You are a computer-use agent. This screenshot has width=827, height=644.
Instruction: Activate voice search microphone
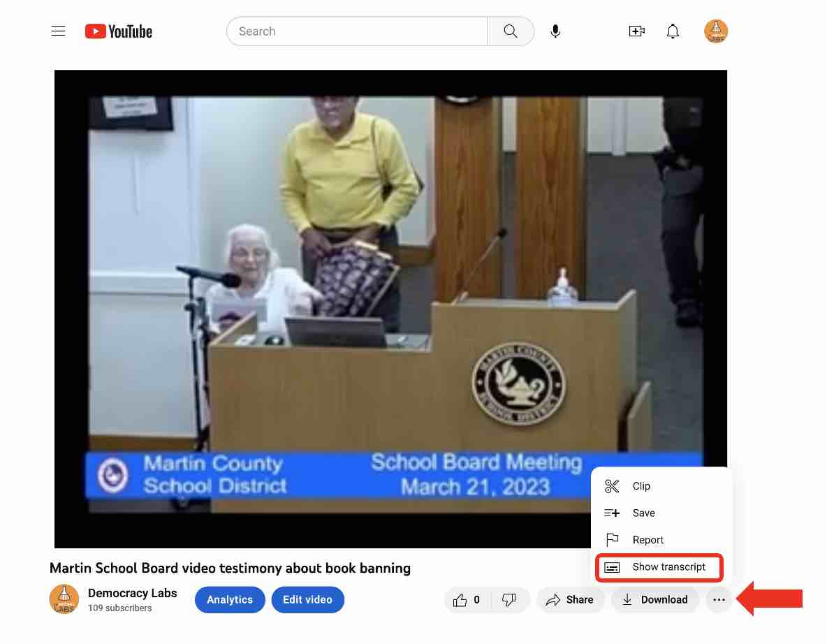click(555, 31)
